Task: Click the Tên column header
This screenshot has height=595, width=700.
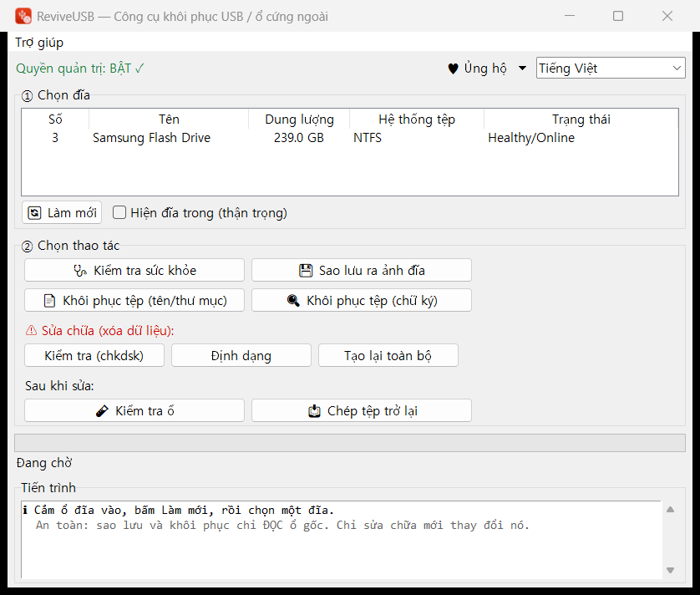Action: (x=169, y=120)
